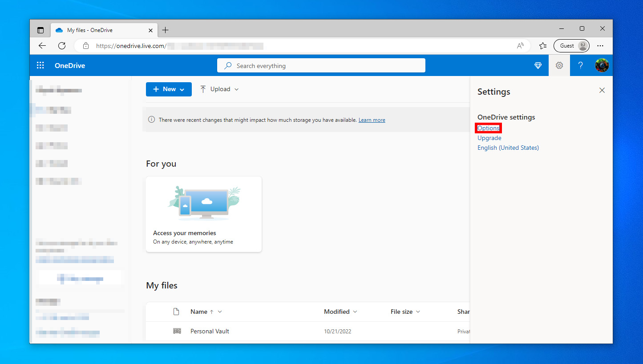This screenshot has height=364, width=643.
Task: Open a new browser tab
Action: pyautogui.click(x=165, y=30)
